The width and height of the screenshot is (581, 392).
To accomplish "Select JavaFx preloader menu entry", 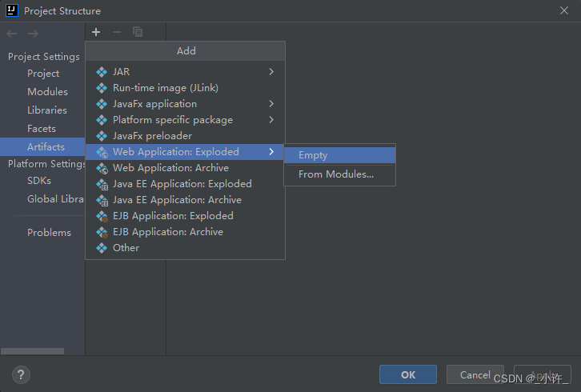I will (x=186, y=136).
